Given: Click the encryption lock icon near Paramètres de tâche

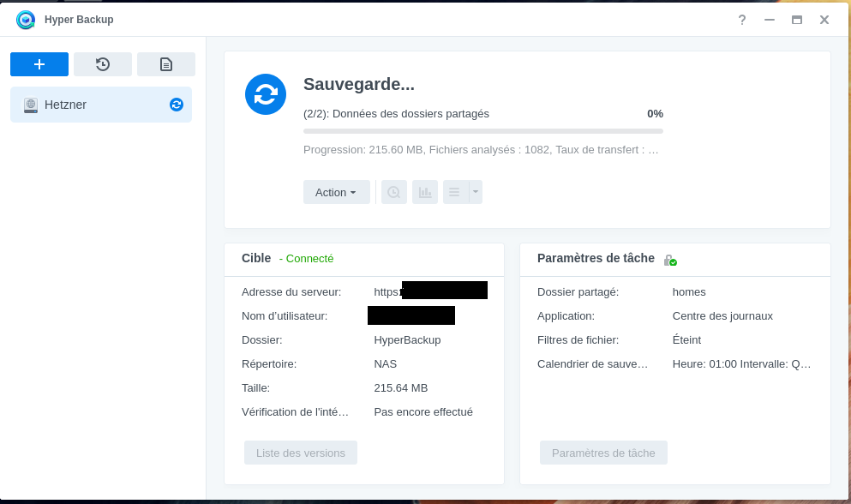Looking at the screenshot, I should (x=670, y=260).
